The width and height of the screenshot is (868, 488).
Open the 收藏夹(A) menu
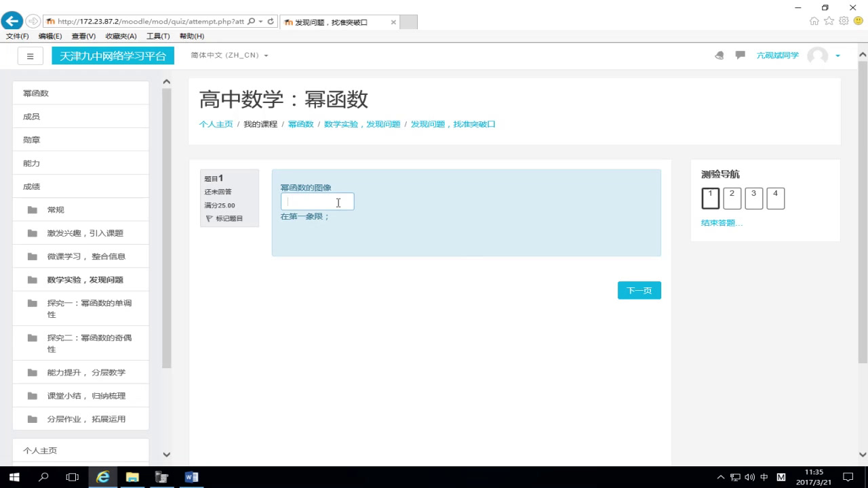pyautogui.click(x=121, y=36)
